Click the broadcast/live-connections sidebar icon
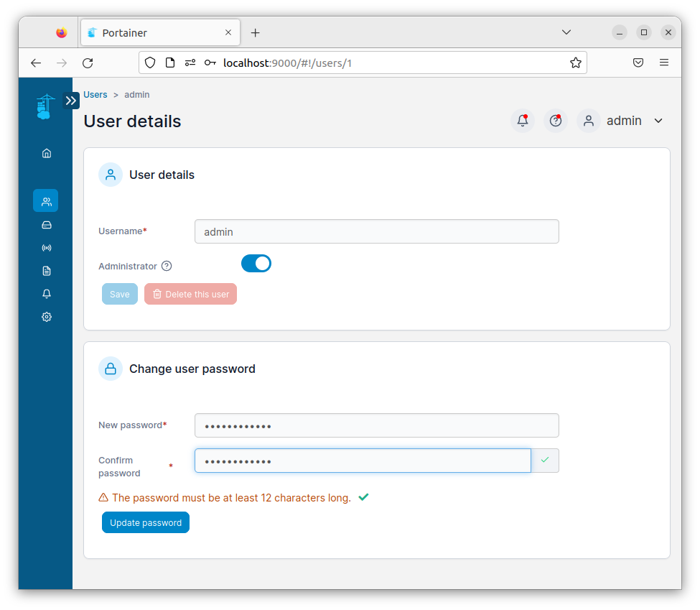 pyautogui.click(x=46, y=248)
